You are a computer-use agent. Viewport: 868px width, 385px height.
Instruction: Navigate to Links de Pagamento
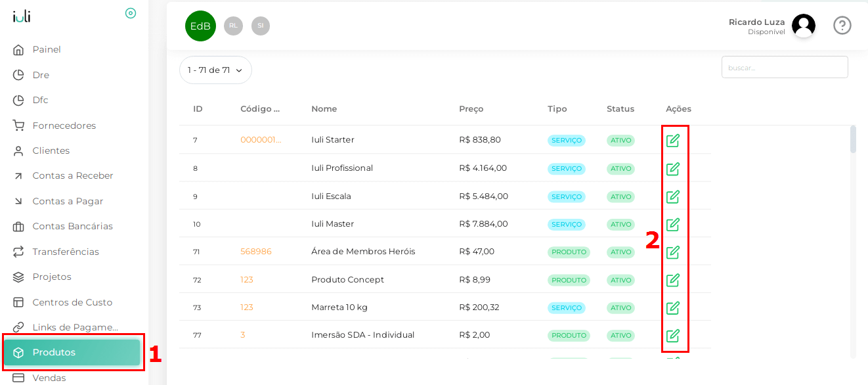[x=74, y=327]
